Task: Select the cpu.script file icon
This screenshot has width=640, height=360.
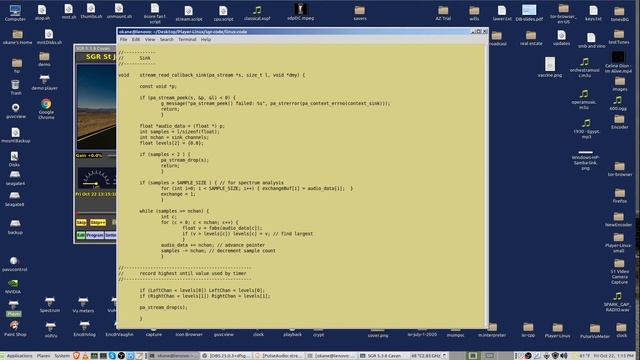Action: tap(223, 14)
